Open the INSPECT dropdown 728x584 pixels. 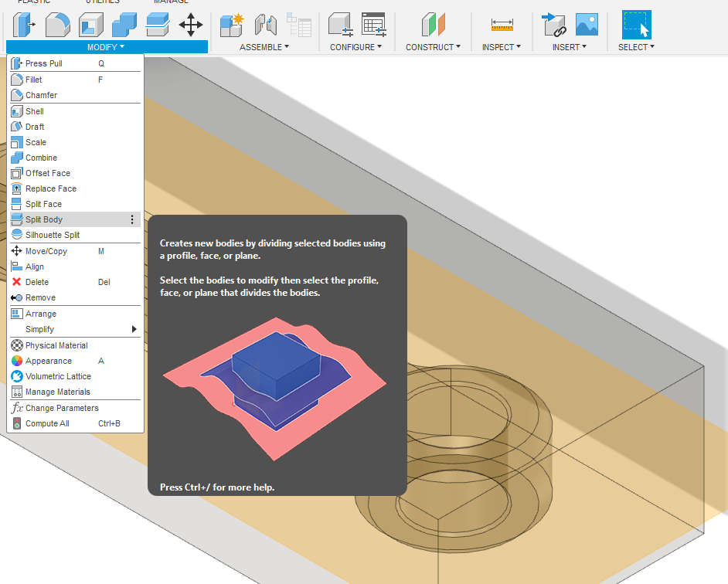pos(502,47)
